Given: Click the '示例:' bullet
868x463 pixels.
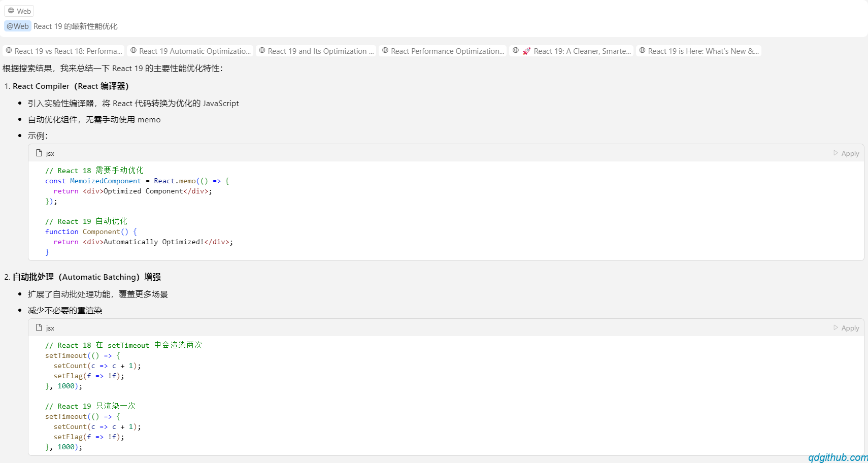Looking at the screenshot, I should [38, 136].
